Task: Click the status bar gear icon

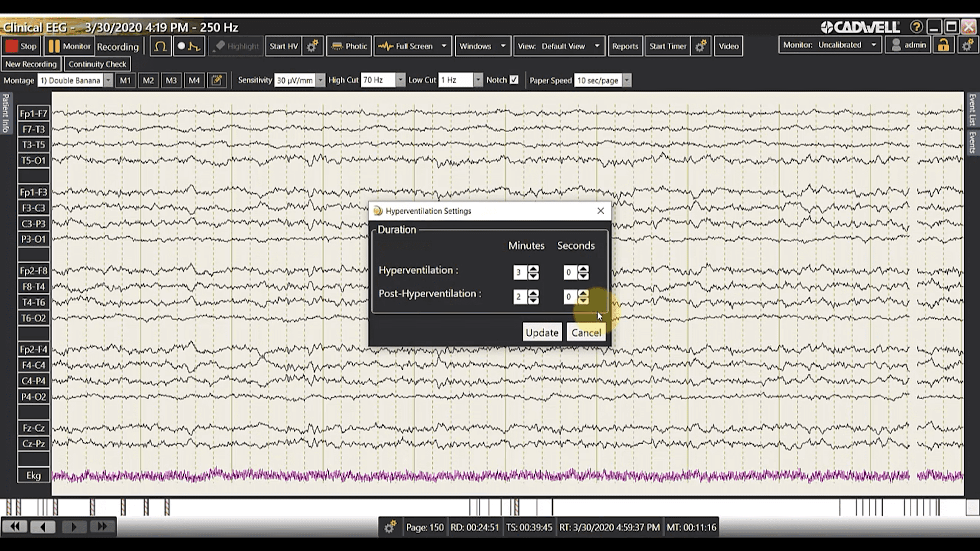Action: (x=390, y=527)
